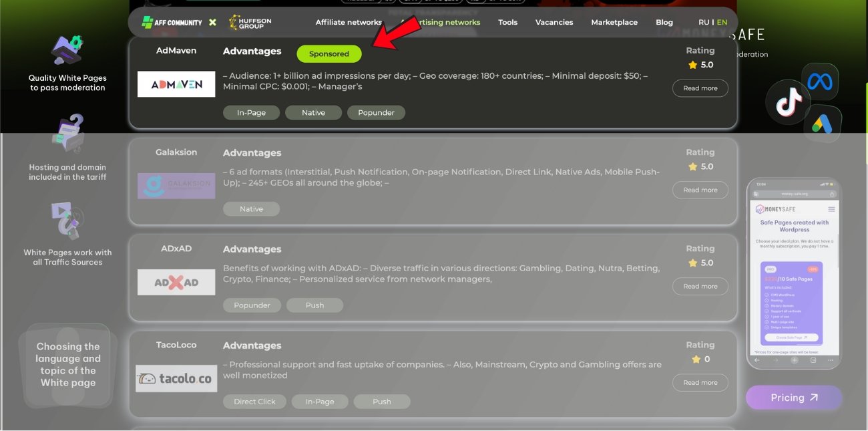
Task: Open the TikTok icon on the right
Action: pyautogui.click(x=788, y=102)
